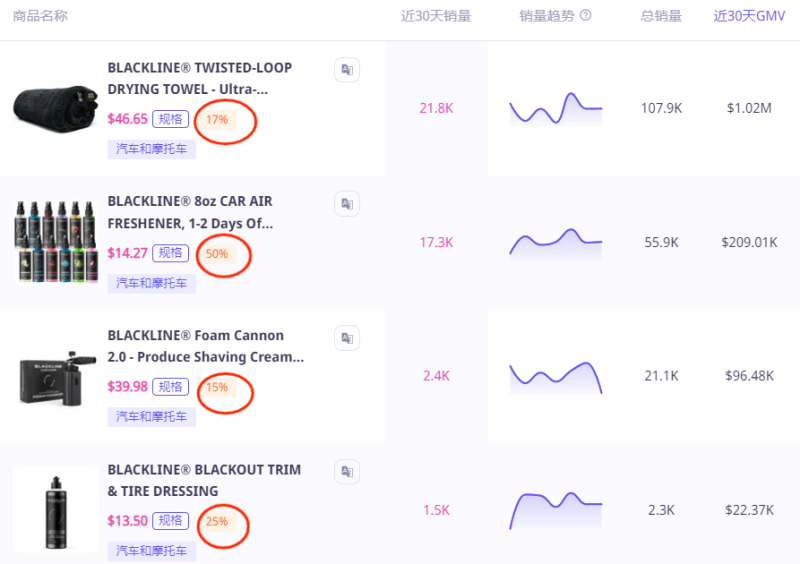The width and height of the screenshot is (800, 564).
Task: Click translate icon for Twisted-Loop Drying Towel
Action: pos(347,70)
